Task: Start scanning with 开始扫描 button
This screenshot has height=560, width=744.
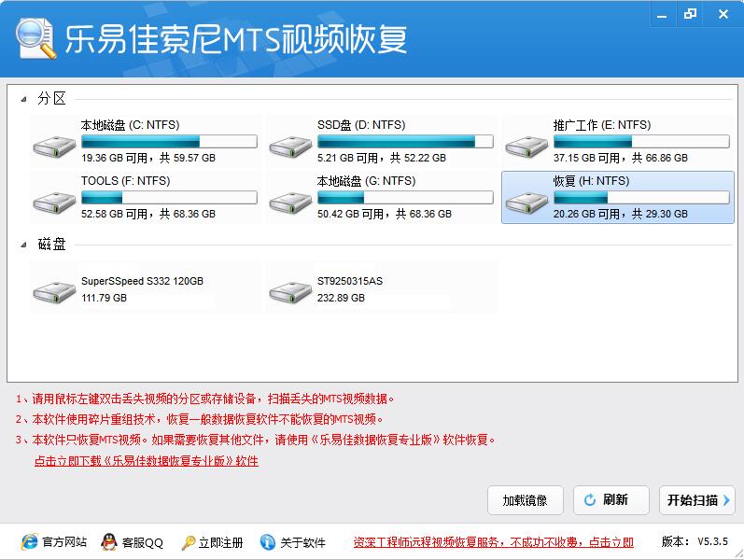Action: 697,500
